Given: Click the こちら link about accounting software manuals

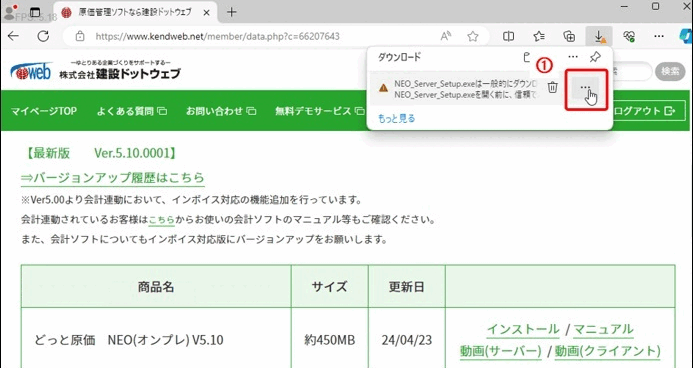Looking at the screenshot, I should (x=161, y=220).
